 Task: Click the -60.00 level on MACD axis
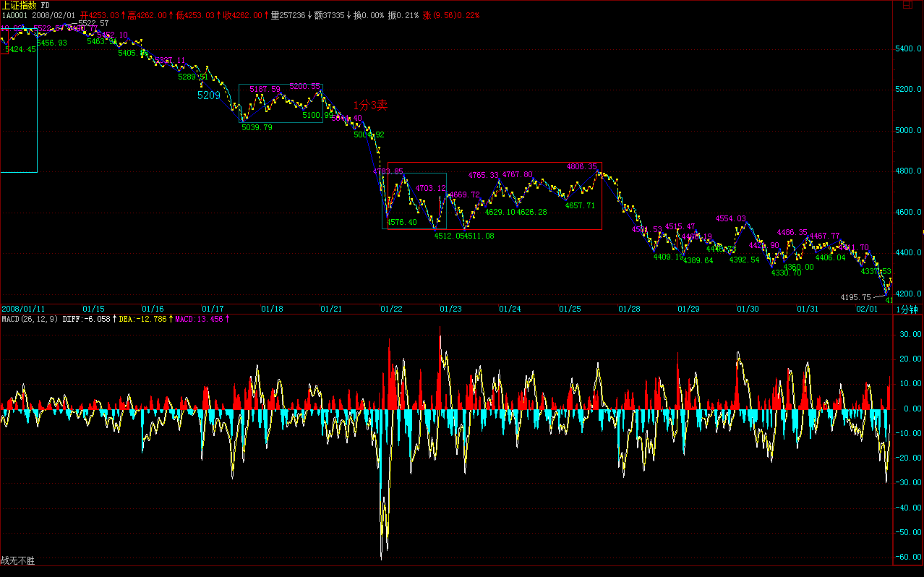pyautogui.click(x=907, y=557)
